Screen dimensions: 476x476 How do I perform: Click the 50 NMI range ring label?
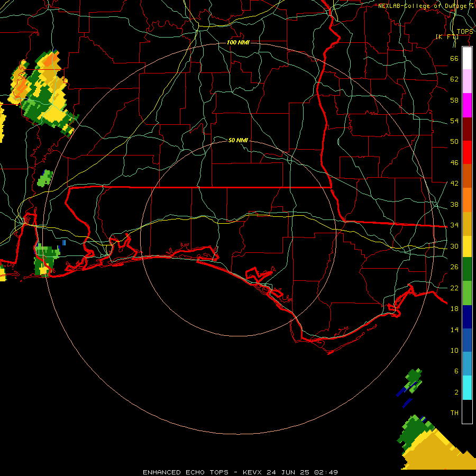(x=239, y=140)
